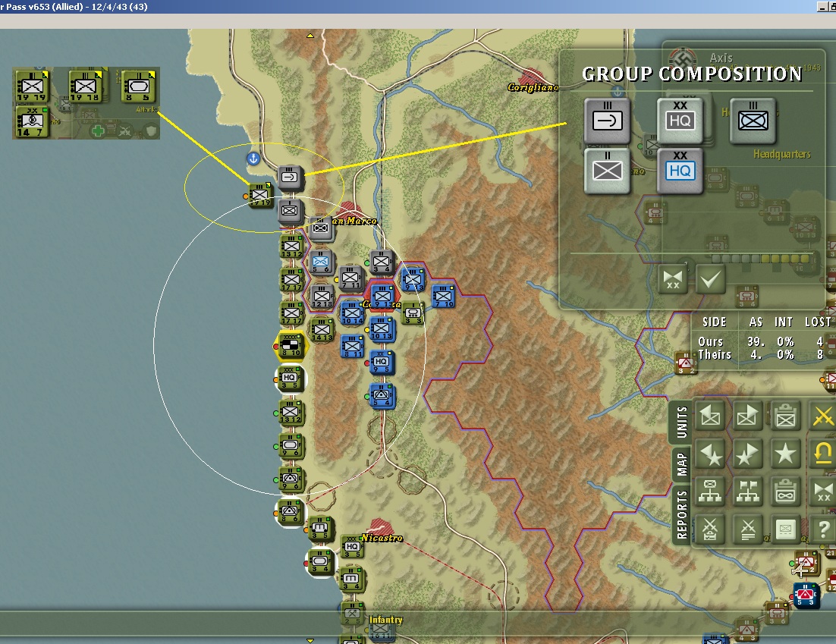836x644 pixels.
Task: Select the Axis II infantry battalion in composition
Action: 607,171
